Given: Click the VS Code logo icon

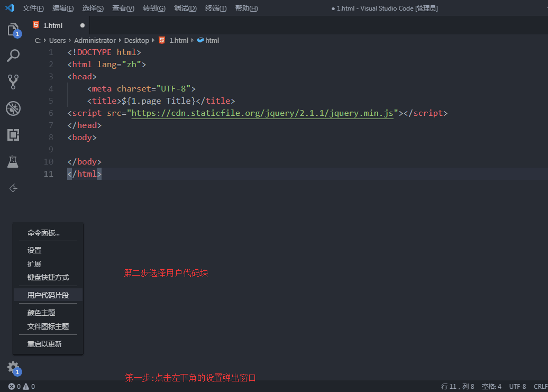Looking at the screenshot, I should pyautogui.click(x=10, y=8).
